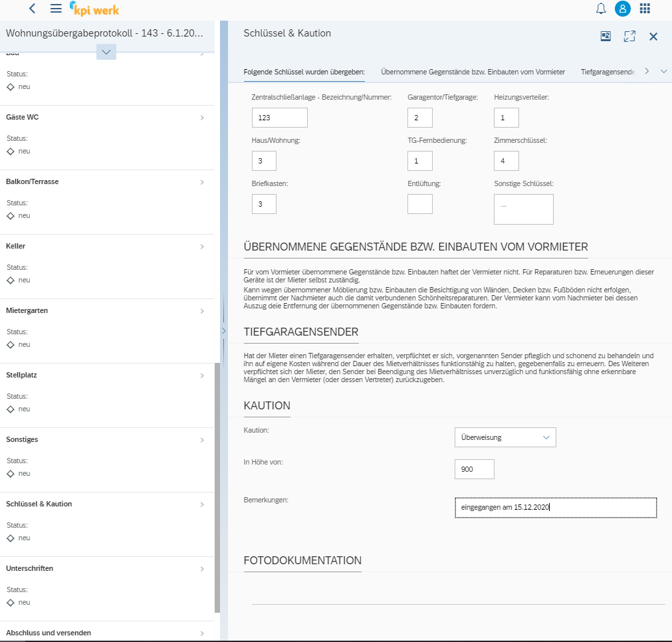Image resolution: width=672 pixels, height=642 pixels.
Task: Open the Stellplatz section
Action: 107,395
